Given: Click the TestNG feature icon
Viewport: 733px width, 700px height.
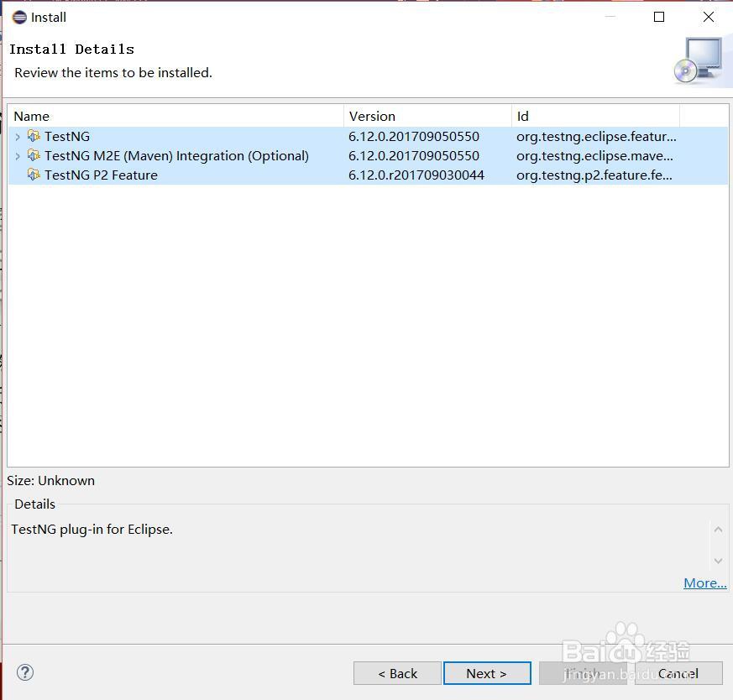Looking at the screenshot, I should [x=34, y=136].
